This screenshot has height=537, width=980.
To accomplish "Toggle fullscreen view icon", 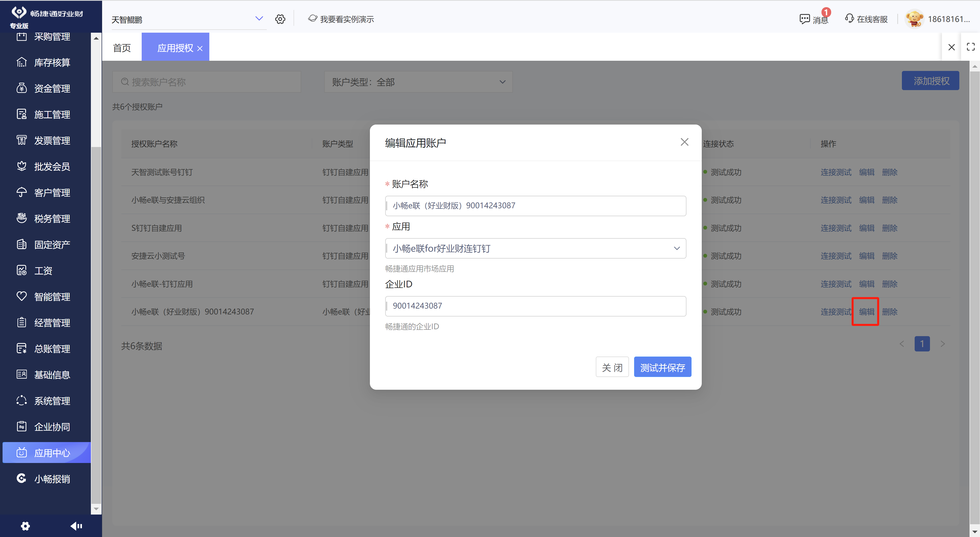I will tap(971, 47).
